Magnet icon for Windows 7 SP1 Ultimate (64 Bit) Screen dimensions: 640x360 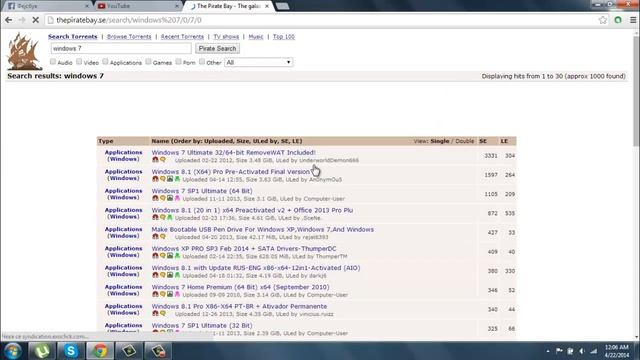(x=155, y=198)
